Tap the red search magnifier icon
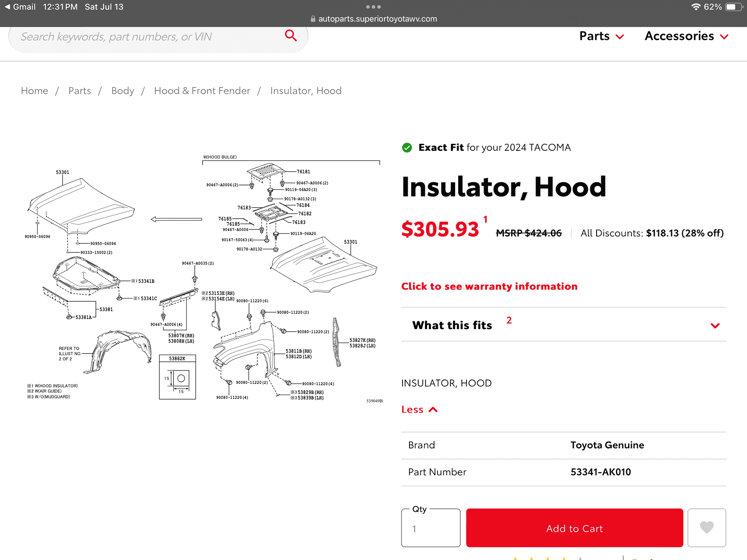The width and height of the screenshot is (747, 560). 291,36
